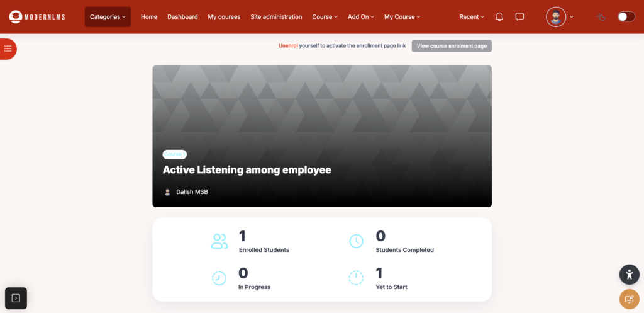The width and height of the screenshot is (644, 313).
Task: Open the Dashboard page
Action: [182, 17]
